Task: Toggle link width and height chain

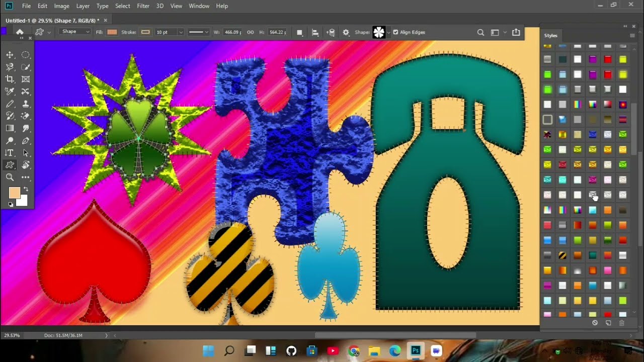Action: (x=250, y=32)
